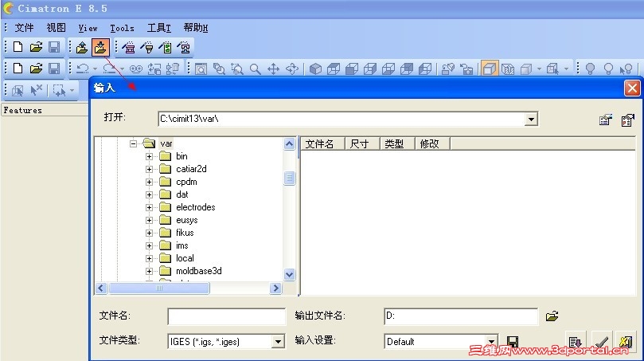Click the tree vertical scrollbar up arrow

[289, 143]
